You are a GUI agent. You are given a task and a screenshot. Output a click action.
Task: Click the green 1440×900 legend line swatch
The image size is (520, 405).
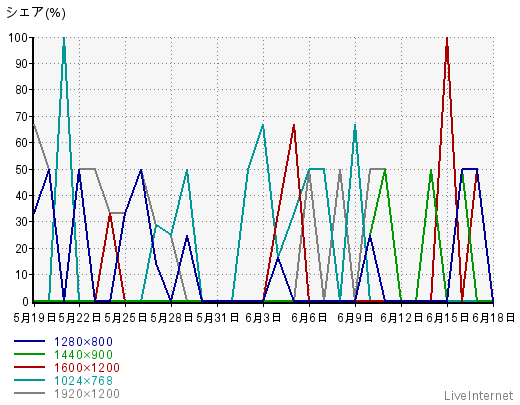tap(29, 354)
